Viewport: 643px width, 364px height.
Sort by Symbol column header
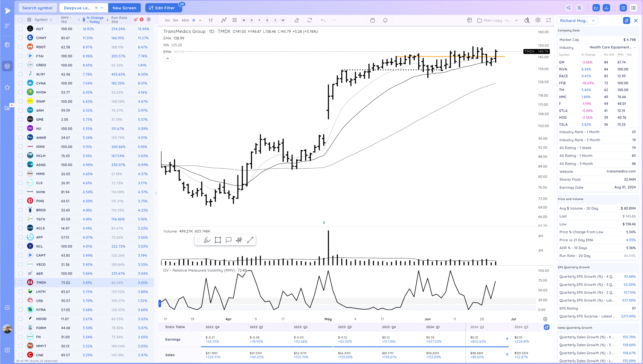pyautogui.click(x=43, y=19)
